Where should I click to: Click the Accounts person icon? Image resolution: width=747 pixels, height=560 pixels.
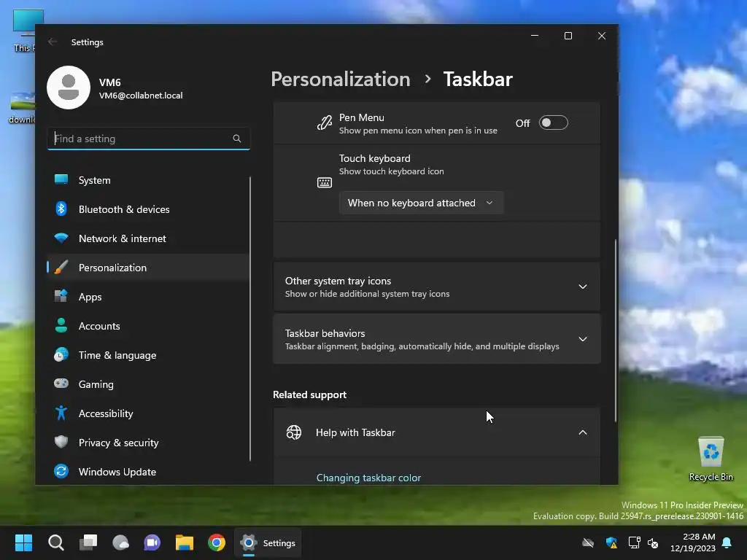(x=61, y=325)
